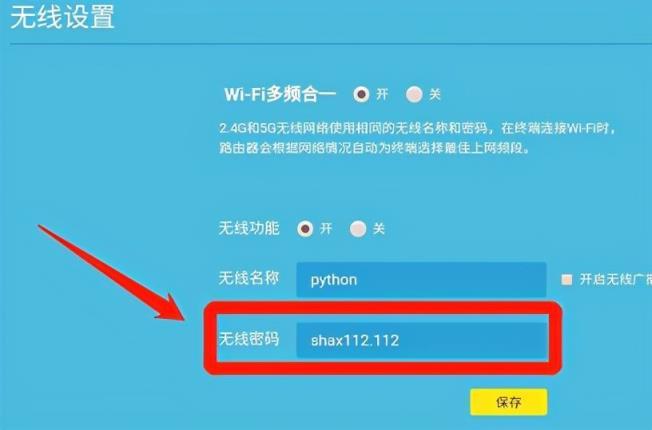652x430 pixels.
Task: Select the 关 radio for Wi-Fi多频合一
Action: pyautogui.click(x=414, y=94)
